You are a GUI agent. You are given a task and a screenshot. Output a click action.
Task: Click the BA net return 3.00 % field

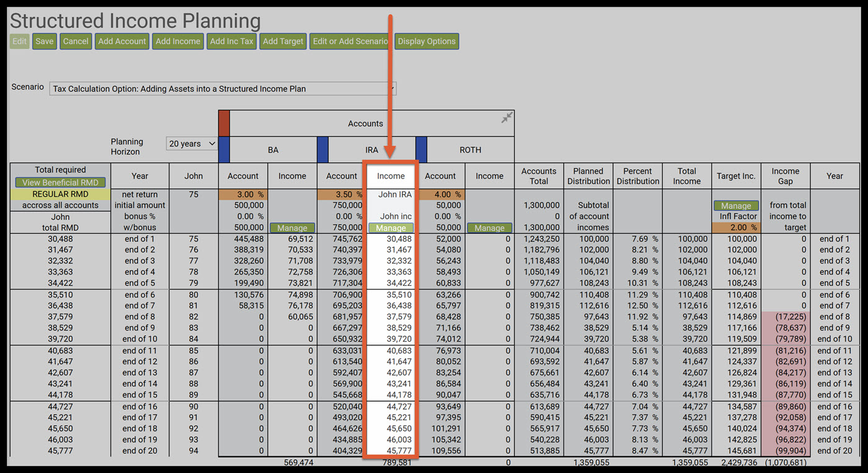click(243, 195)
